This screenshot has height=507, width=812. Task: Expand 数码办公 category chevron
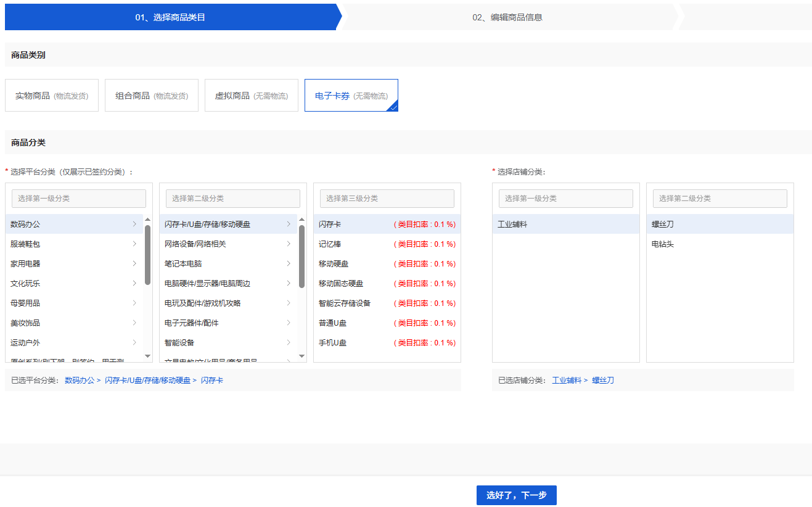(134, 224)
